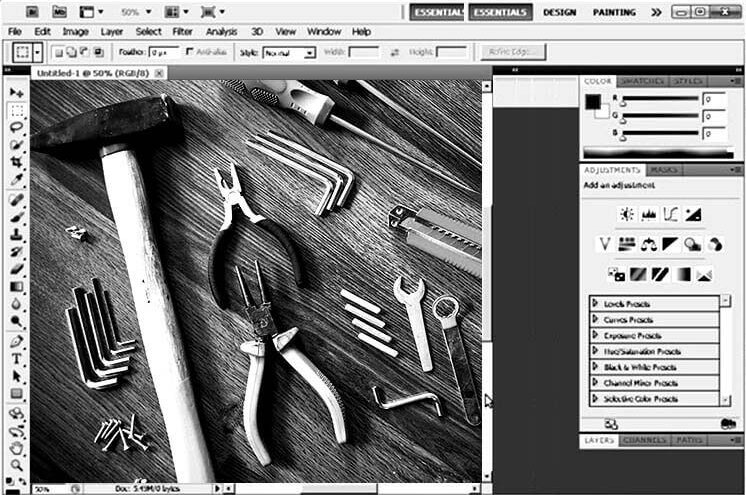Switch to the Channels tab

point(644,440)
